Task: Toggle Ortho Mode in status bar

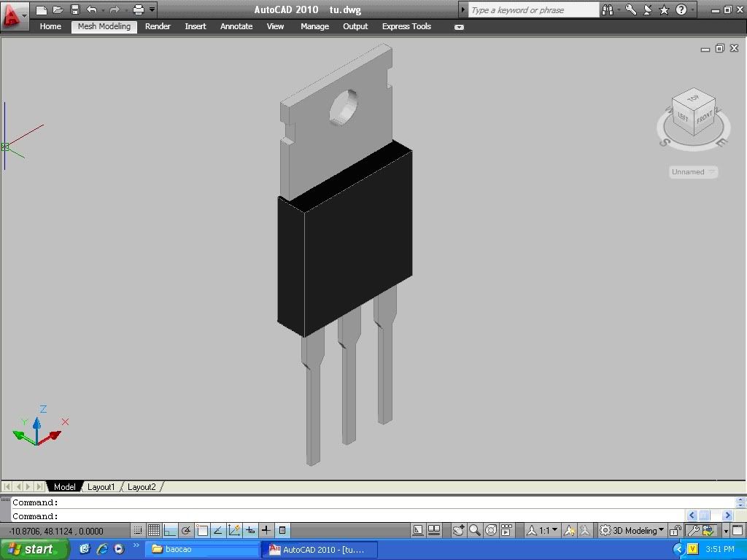Action: 170,531
